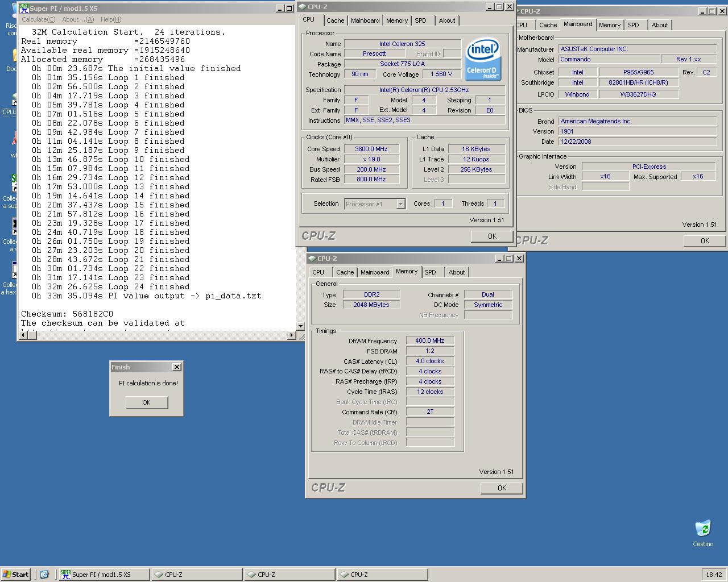Switch to Cache tab in Memory window
Image resolution: width=728 pixels, height=582 pixels.
(345, 272)
